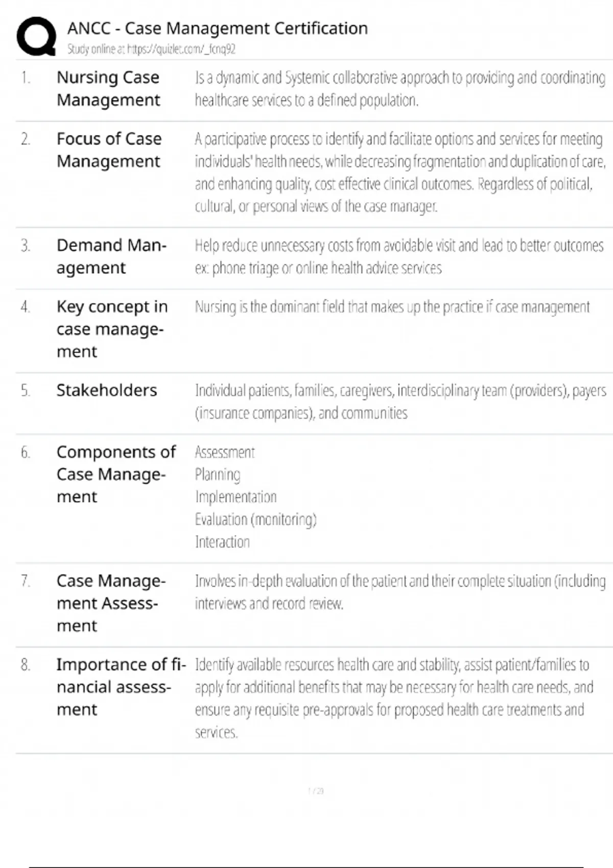This screenshot has height=868, width=613.
Task: Click the Quizlet Q logo
Action: click(36, 36)
